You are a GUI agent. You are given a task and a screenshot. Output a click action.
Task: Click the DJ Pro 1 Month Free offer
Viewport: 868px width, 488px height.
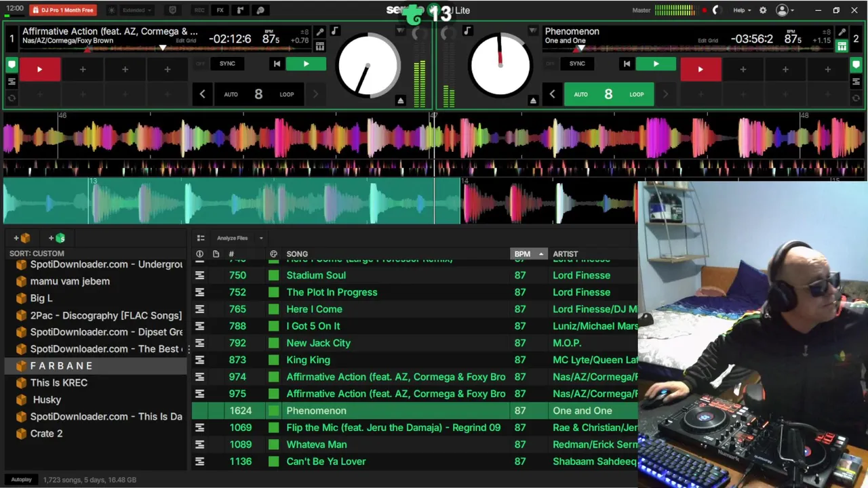[63, 10]
